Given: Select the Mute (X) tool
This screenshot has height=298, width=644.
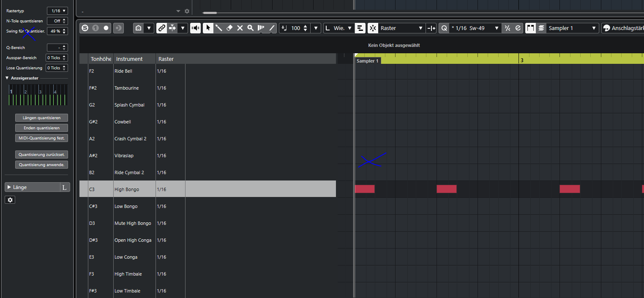Looking at the screenshot, I should [240, 28].
